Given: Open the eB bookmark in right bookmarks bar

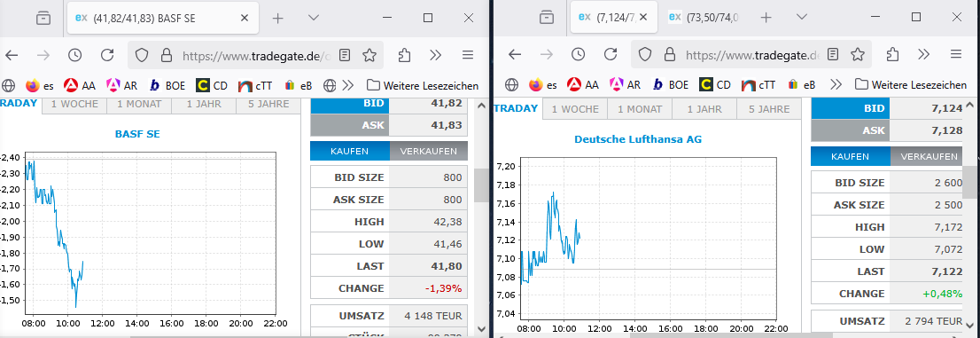Looking at the screenshot, I should click(803, 84).
